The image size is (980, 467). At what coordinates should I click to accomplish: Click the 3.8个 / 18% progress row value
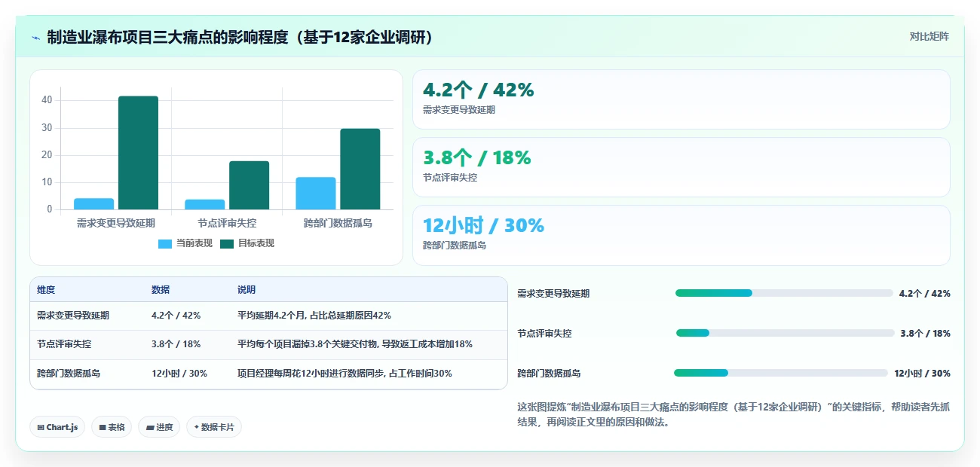coord(925,334)
